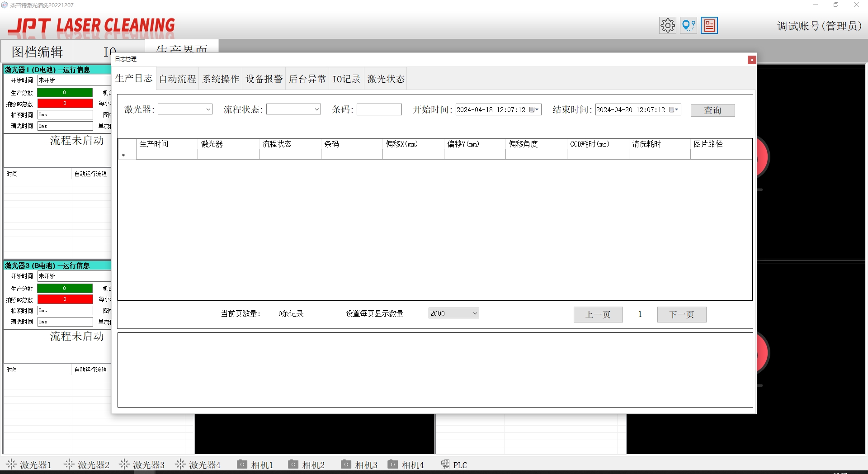Click the 激光器3 (B电池) 运行信息 header
Viewport: 868px width, 474px height.
(57, 265)
